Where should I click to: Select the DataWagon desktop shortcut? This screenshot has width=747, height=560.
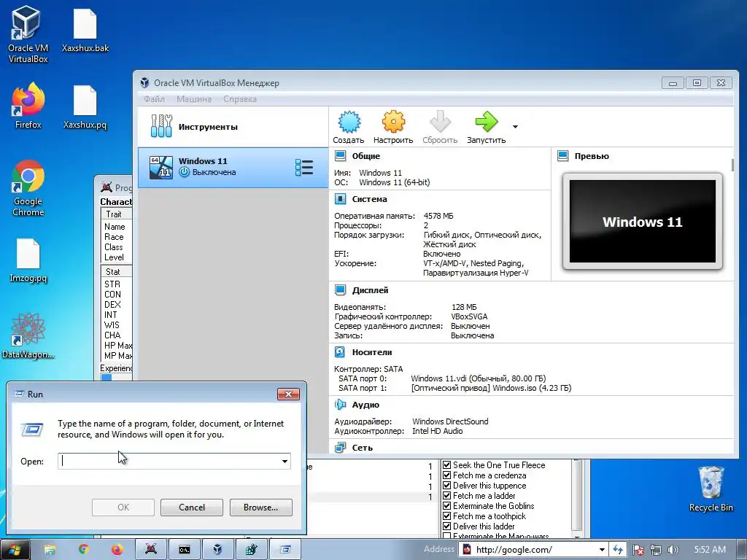coord(28,335)
